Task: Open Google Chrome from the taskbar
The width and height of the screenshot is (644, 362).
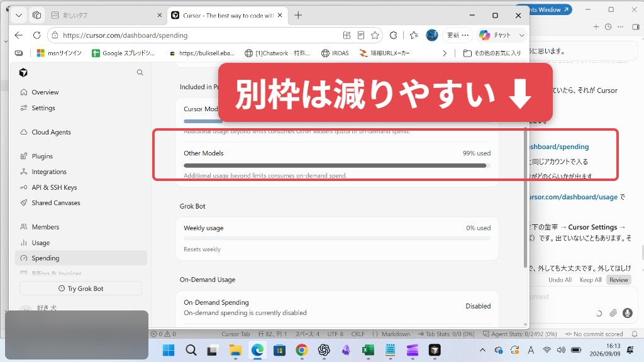Action: point(302,350)
